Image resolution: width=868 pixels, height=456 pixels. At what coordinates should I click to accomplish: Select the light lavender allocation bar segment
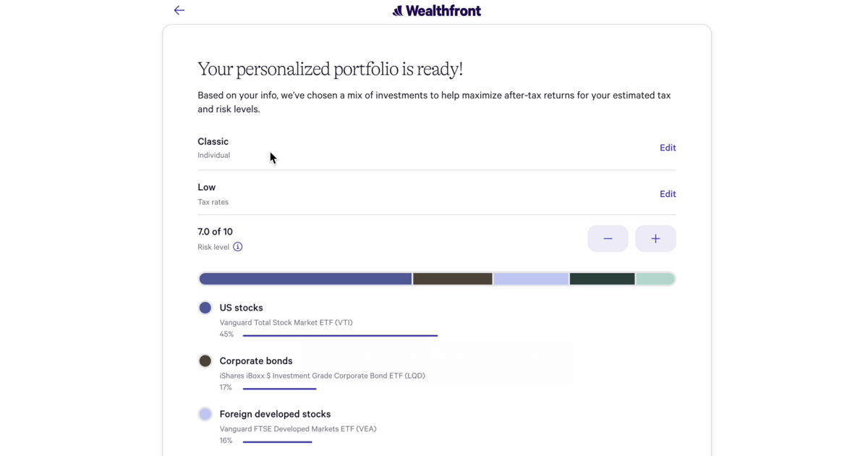(531, 279)
